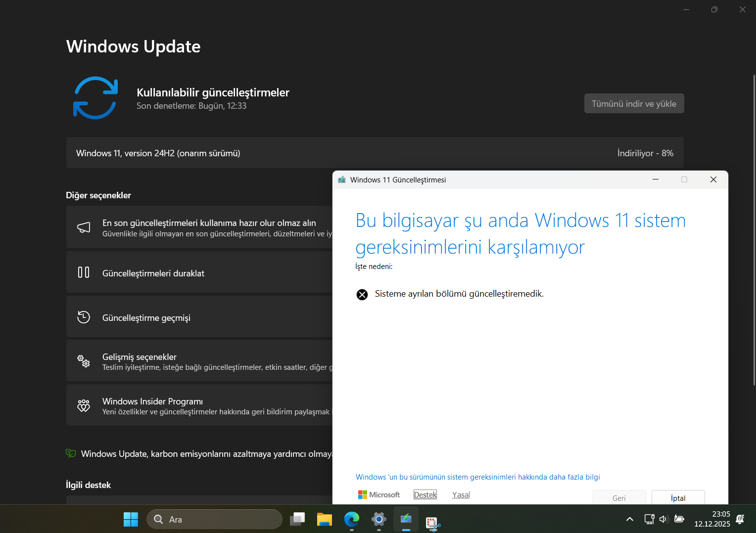Screen dimensions: 756x533
Task: Open the Destek link in the dialog
Action: [x=425, y=494]
